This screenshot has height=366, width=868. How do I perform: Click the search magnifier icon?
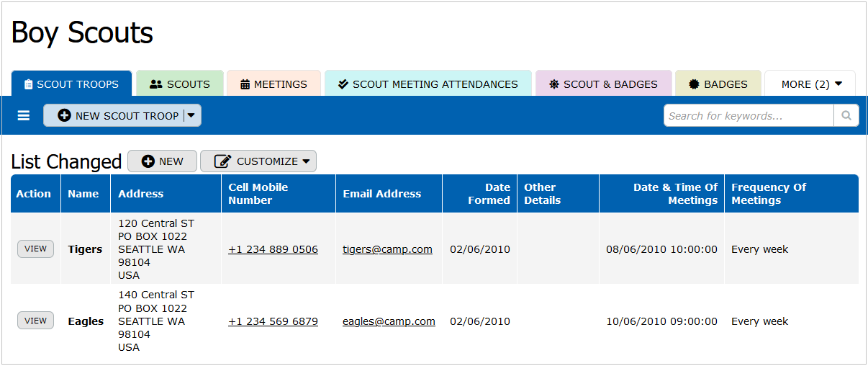(x=846, y=115)
